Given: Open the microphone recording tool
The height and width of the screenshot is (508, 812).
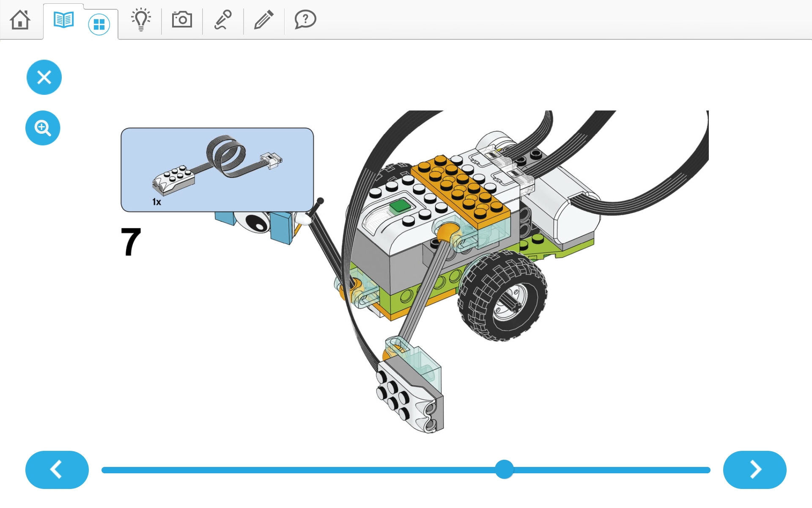Looking at the screenshot, I should point(223,19).
